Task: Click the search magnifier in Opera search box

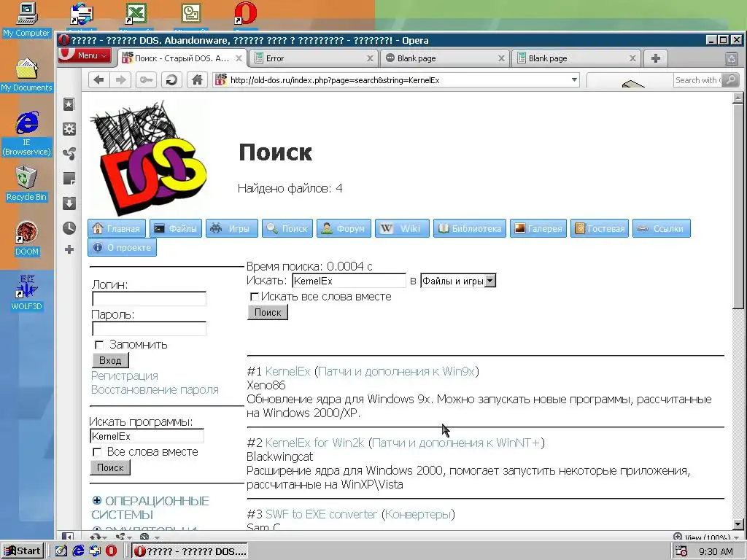Action: click(729, 80)
